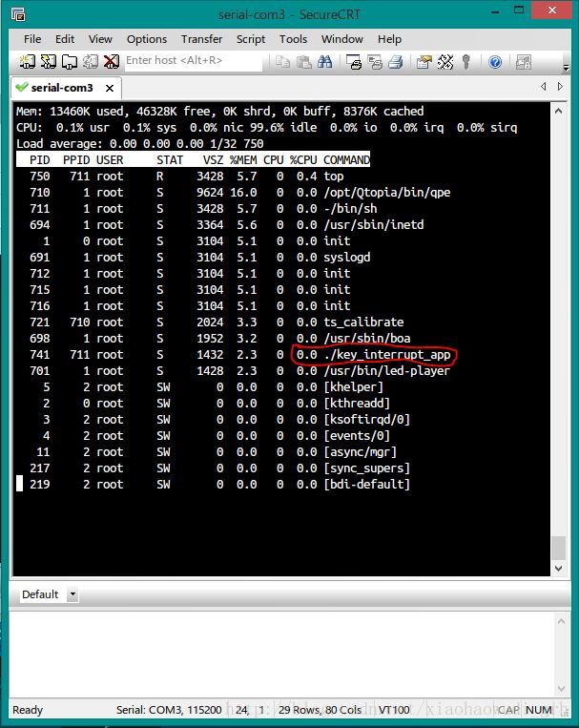Open the Window menu
Image resolution: width=579 pixels, height=728 pixels.
click(x=342, y=39)
